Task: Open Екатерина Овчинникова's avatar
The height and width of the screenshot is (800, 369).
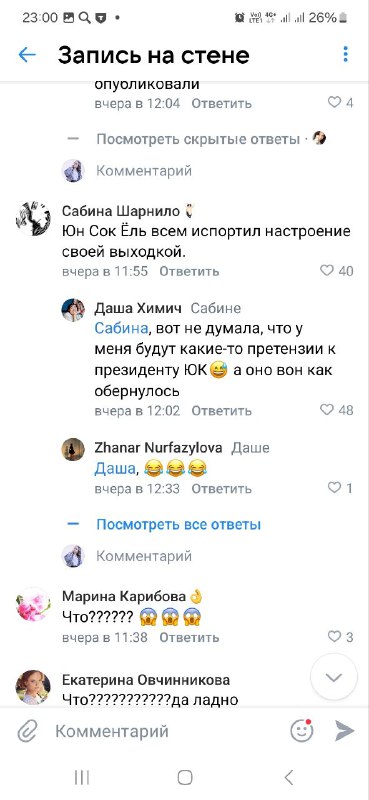Action: [33, 687]
